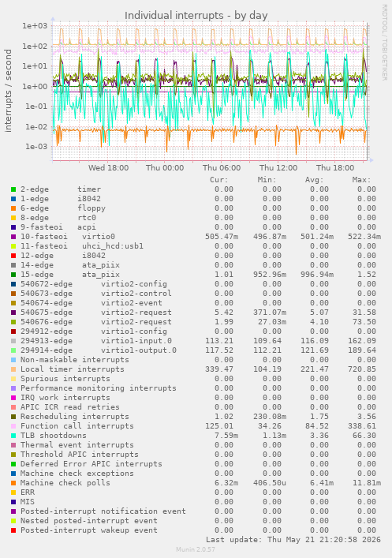Screen dimensions: 392x558
Task: Click the purple 10-fasteoi virtio0 swatch
Action: click(x=13, y=237)
